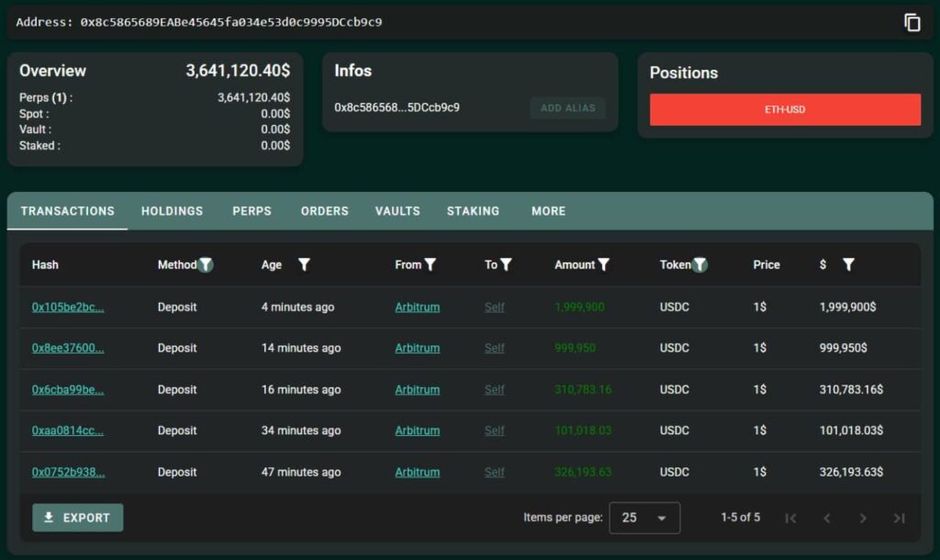The height and width of the screenshot is (560, 940).
Task: Filter transactions by Method column
Action: [x=206, y=264]
